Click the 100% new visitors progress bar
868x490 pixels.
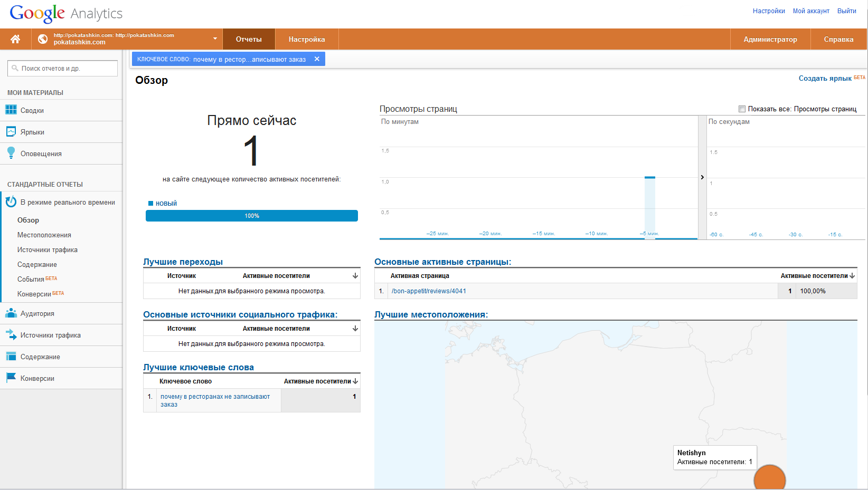click(252, 216)
